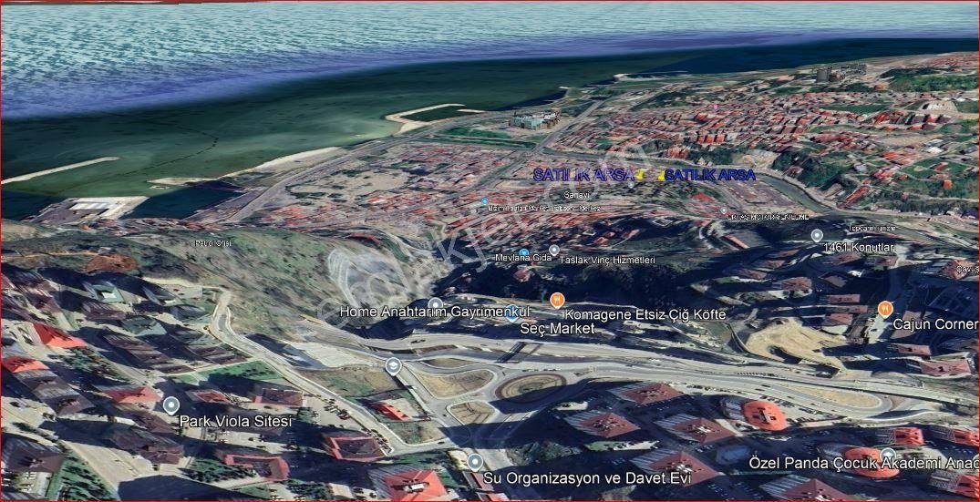
Task: Click the Seç Market shopping marker
Action: point(511,314)
